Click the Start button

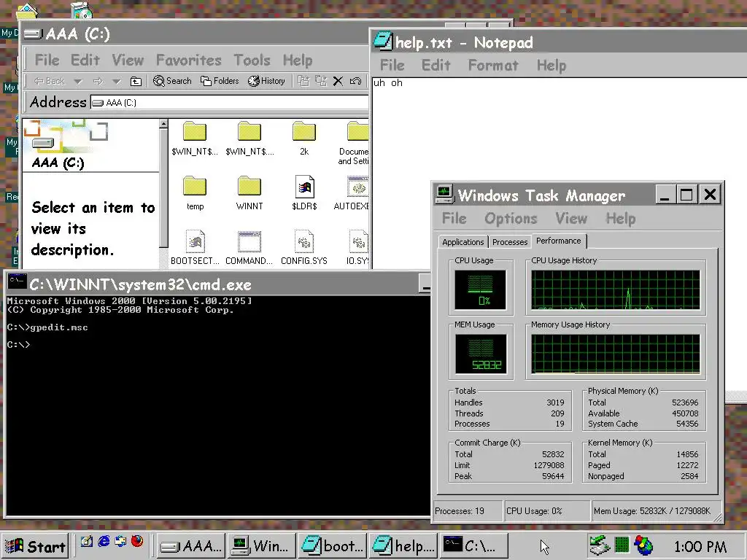click(x=35, y=546)
